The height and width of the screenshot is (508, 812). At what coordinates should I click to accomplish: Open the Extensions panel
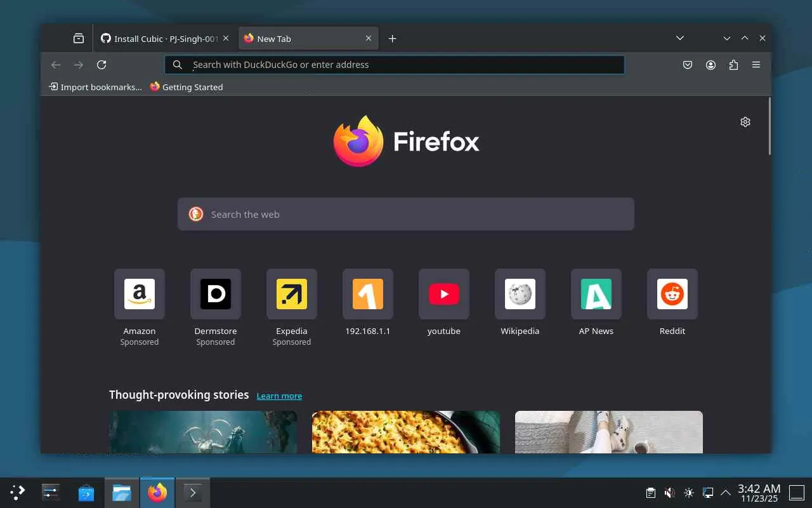[x=733, y=65]
